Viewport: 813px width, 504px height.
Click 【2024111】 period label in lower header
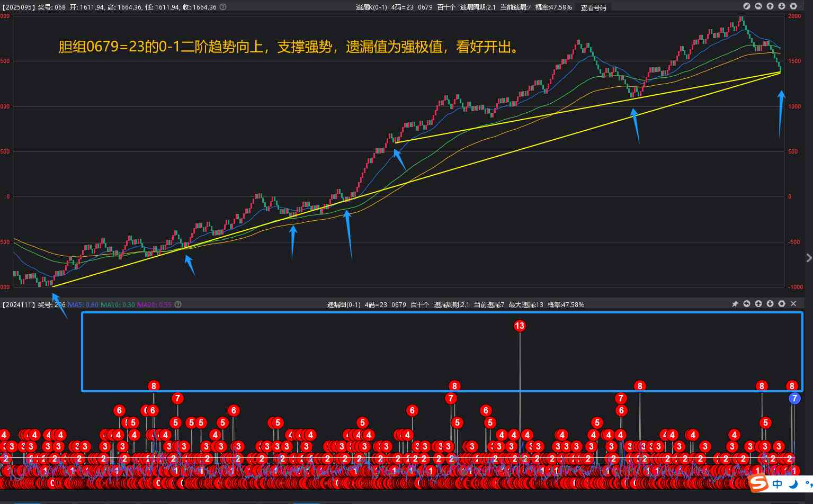tap(18, 304)
